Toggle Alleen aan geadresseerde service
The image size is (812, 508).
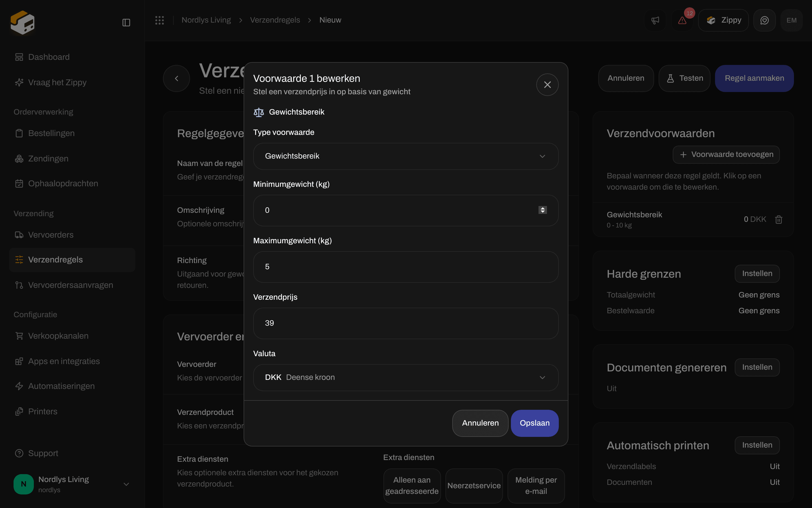coord(412,486)
